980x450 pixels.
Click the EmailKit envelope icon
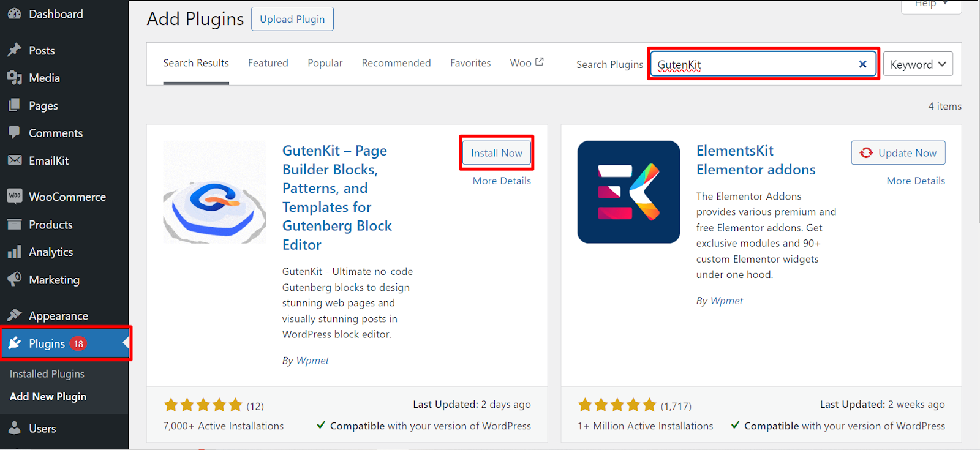coord(15,160)
